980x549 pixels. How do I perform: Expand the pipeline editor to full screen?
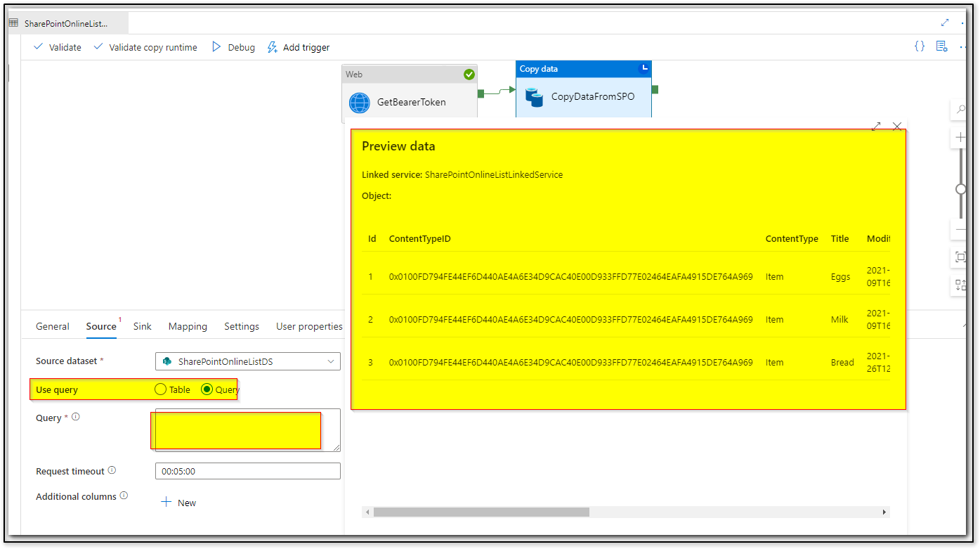[x=945, y=22]
